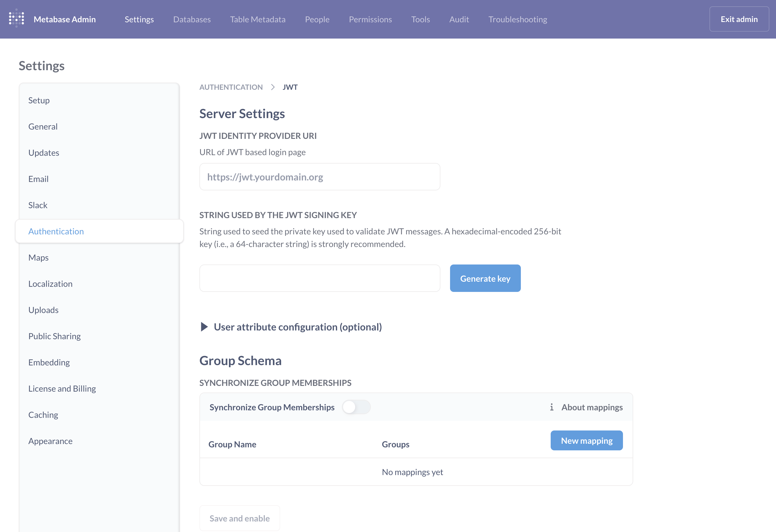Click the breadcrumb chevron arrow icon
This screenshot has height=532, width=776.
coord(273,87)
